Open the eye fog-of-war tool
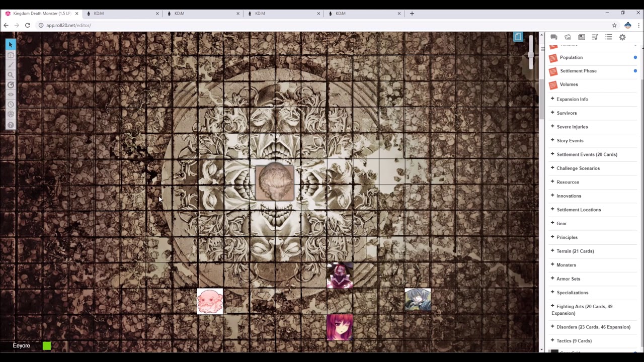The height and width of the screenshot is (362, 644). click(x=11, y=95)
